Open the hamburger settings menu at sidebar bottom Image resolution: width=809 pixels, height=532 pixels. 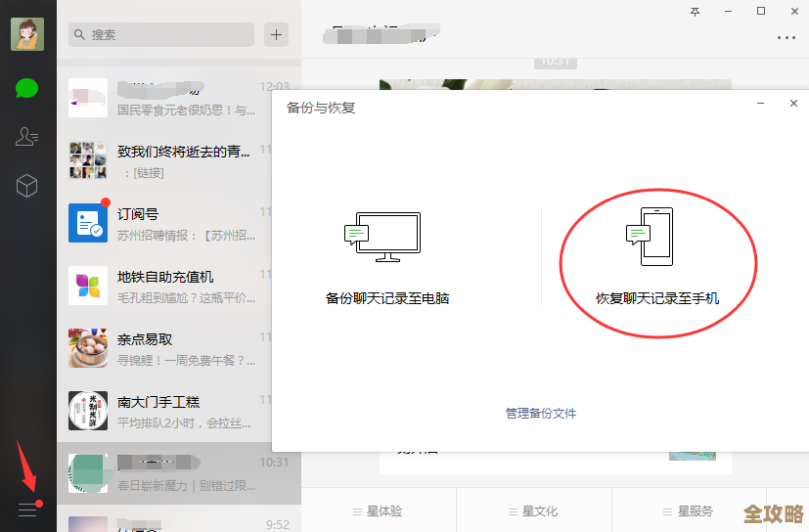point(27,510)
